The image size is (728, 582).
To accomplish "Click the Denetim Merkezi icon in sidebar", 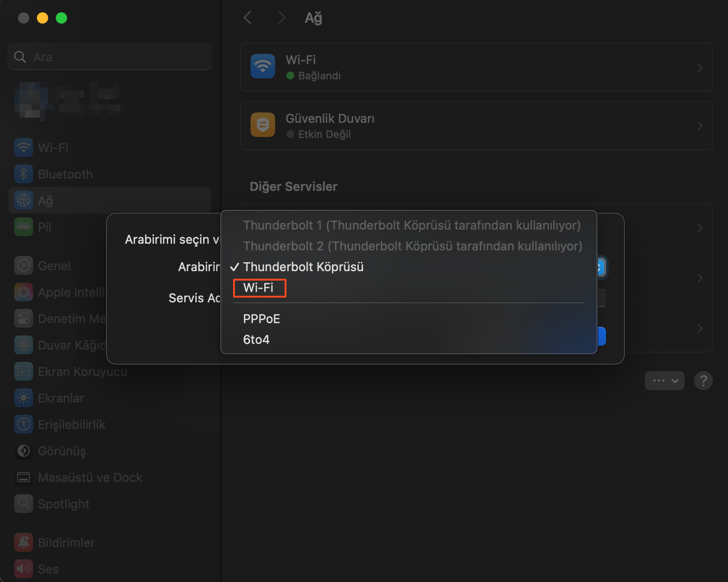I will click(x=24, y=318).
